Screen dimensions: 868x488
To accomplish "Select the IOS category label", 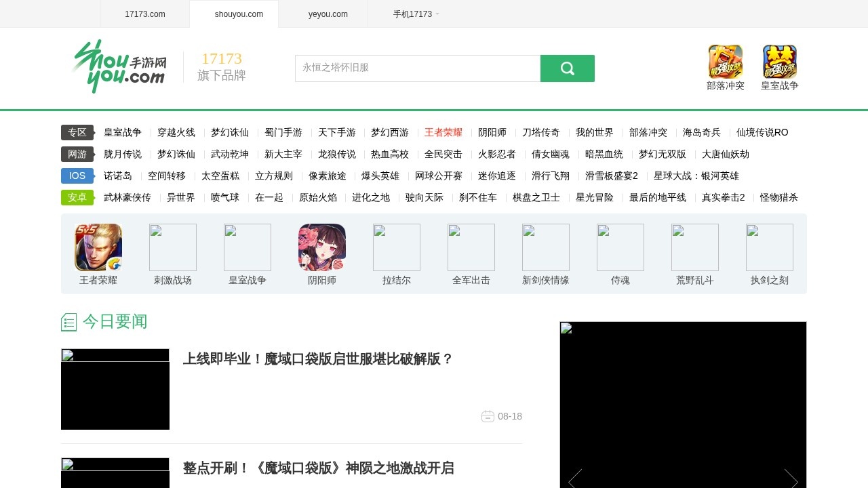I will [77, 176].
